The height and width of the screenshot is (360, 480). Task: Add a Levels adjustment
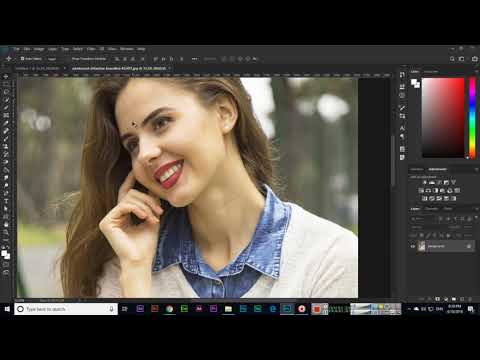432,182
